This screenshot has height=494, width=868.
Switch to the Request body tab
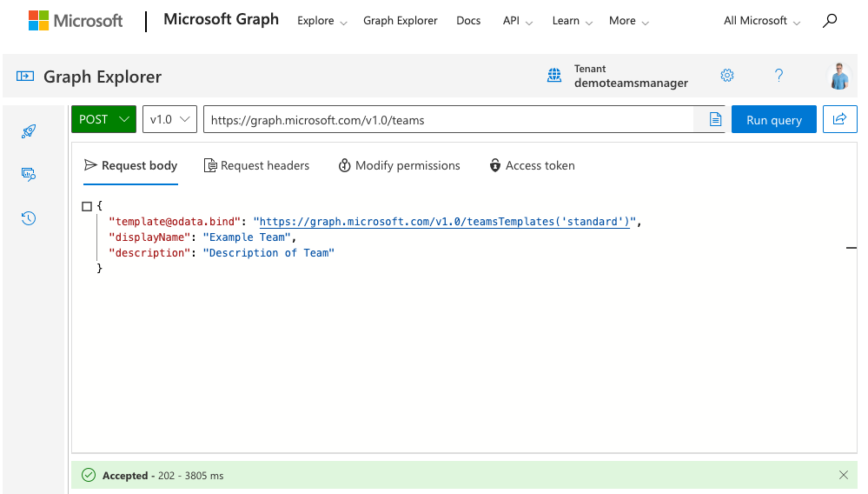130,165
